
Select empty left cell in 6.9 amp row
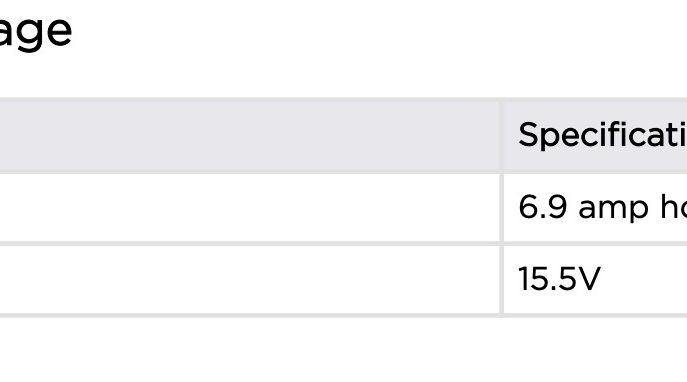[250, 208]
